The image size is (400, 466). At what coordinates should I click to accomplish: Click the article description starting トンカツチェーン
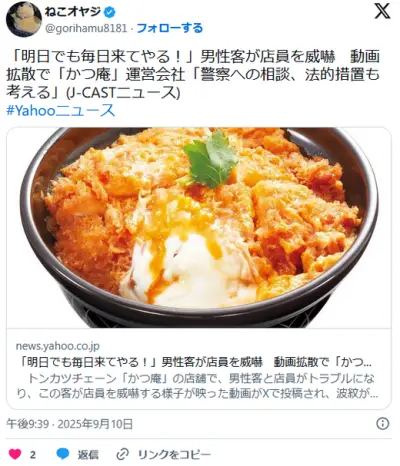pos(197,386)
